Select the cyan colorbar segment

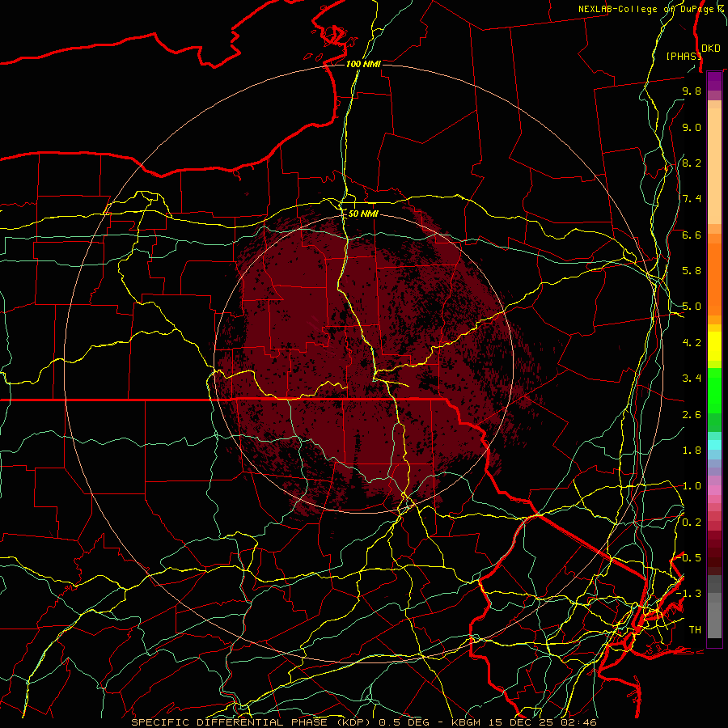point(714,445)
